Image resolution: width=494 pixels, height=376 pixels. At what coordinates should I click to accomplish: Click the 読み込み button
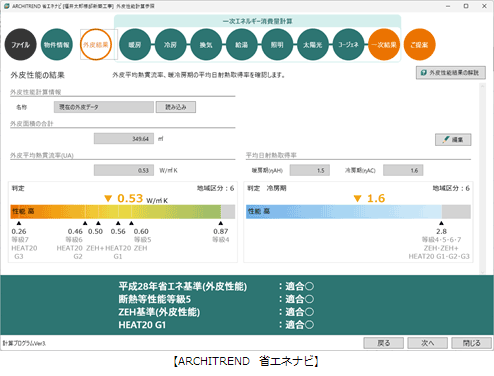(x=176, y=107)
